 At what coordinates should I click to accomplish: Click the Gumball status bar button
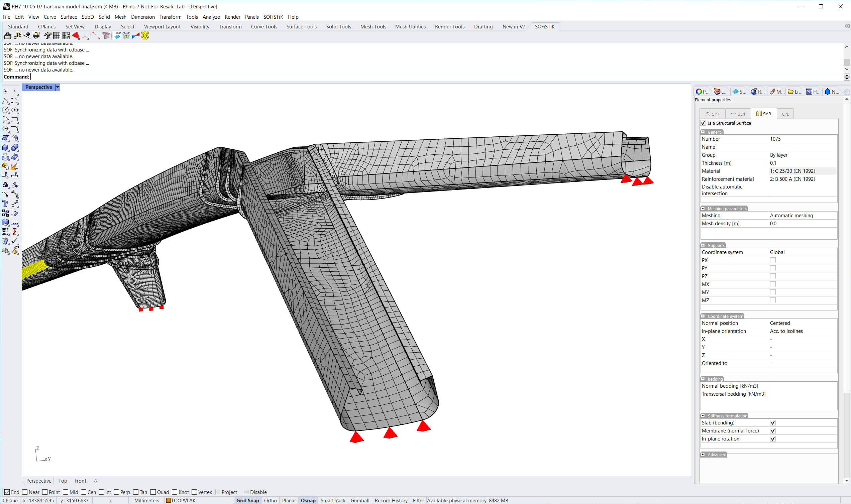tap(359, 500)
